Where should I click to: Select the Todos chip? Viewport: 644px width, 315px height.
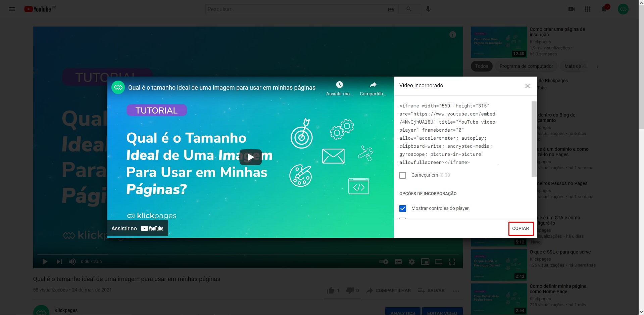pyautogui.click(x=482, y=66)
